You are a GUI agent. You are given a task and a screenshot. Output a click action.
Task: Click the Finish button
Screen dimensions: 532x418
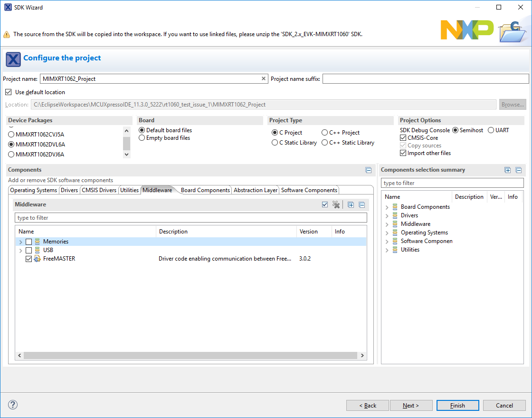tap(457, 405)
